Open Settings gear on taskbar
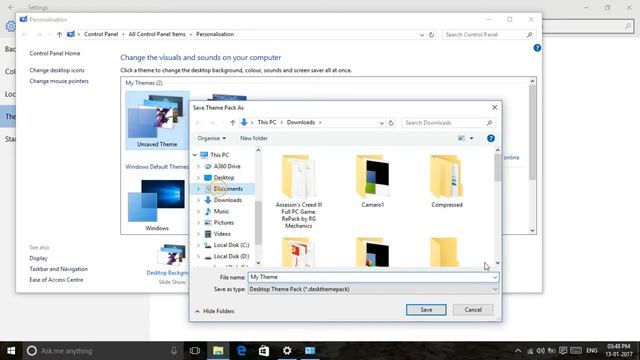Viewport: 640px width, 360px height. [x=287, y=351]
